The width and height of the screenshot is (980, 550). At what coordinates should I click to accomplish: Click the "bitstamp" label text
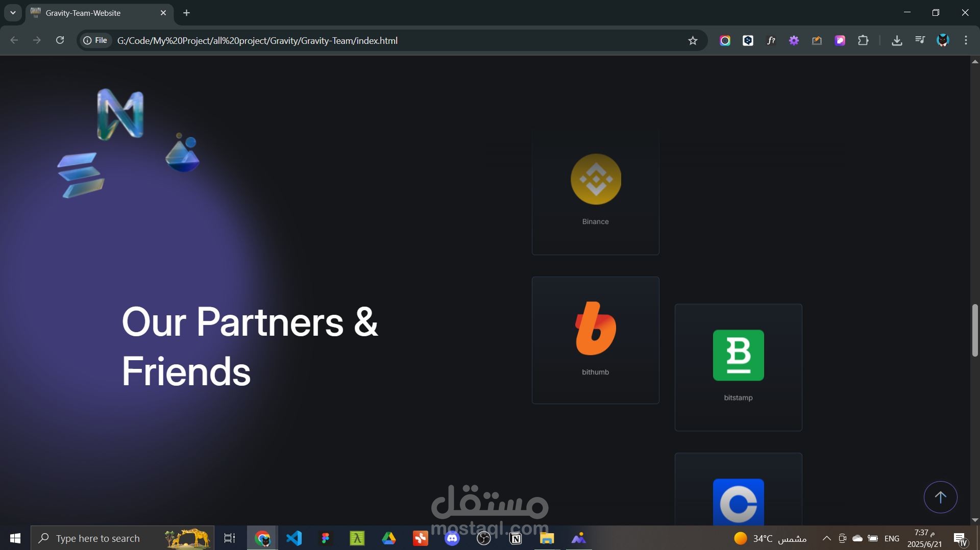[x=738, y=397]
